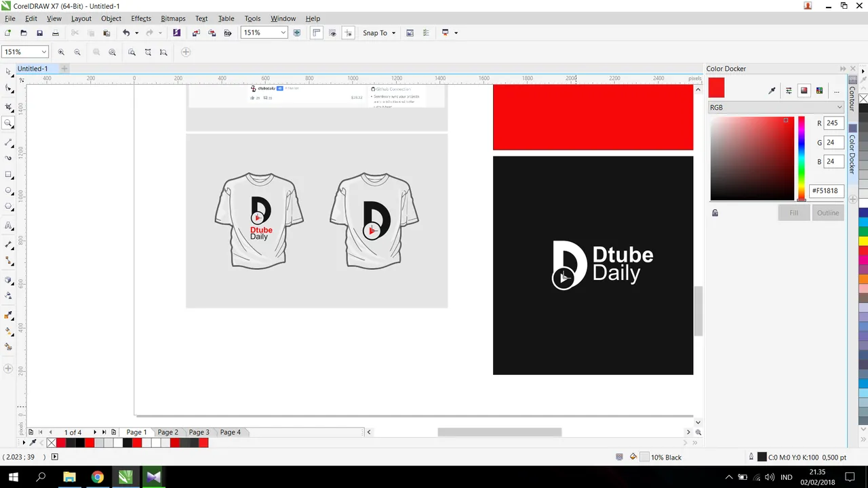Viewport: 868px width, 488px height.
Task: Select the Pick tool
Action: click(8, 72)
